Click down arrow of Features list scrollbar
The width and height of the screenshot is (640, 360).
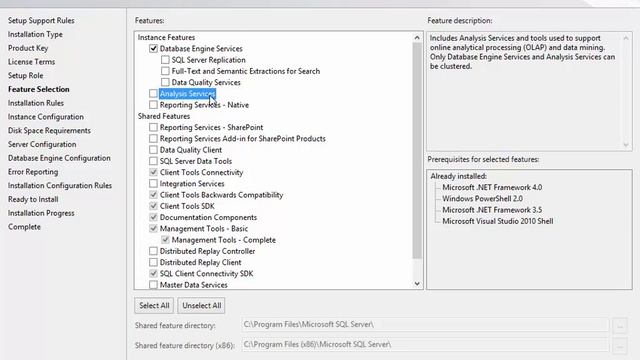(417, 284)
